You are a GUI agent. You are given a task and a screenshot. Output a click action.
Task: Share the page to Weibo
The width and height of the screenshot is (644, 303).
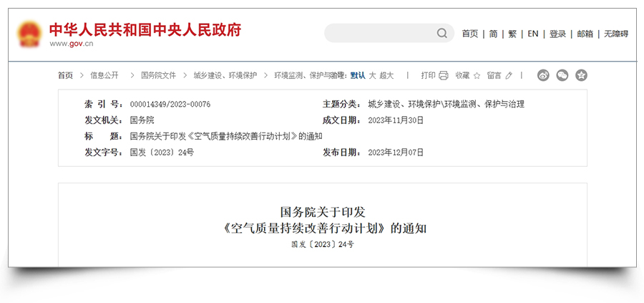(543, 75)
